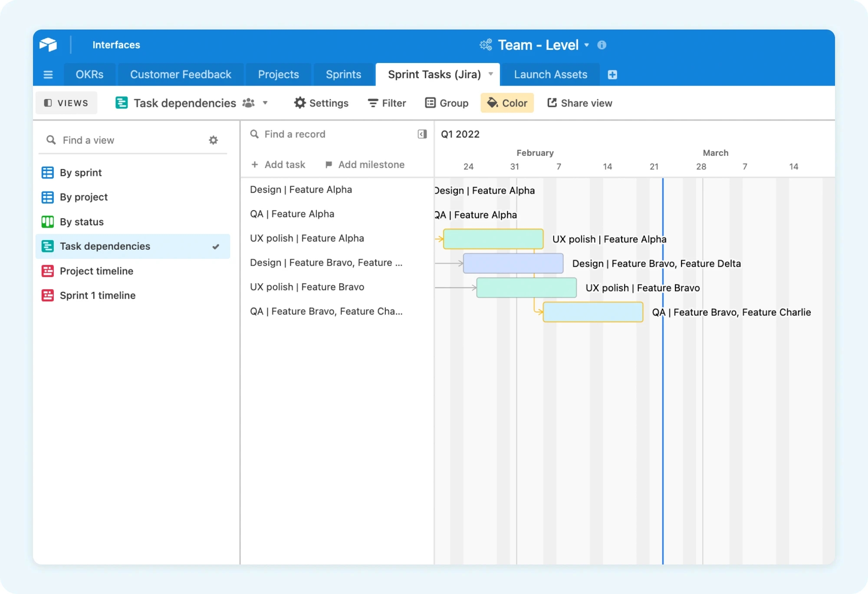Click the search icon in Find a record
The height and width of the screenshot is (594, 868).
tap(255, 134)
